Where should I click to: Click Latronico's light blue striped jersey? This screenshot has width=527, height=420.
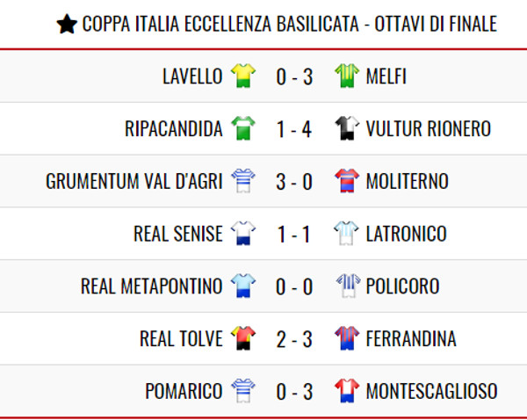pos(347,233)
